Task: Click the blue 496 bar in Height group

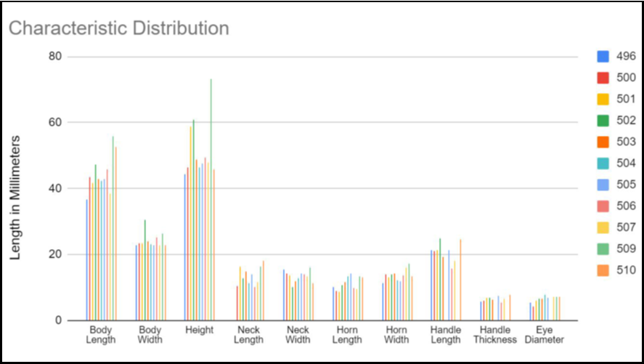Action: (x=185, y=247)
